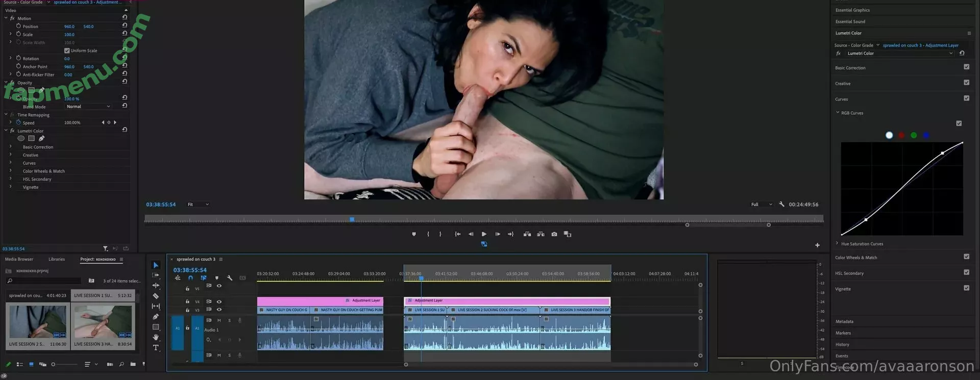Viewport: 980px width, 380px height.
Task: Step back one frame
Action: coord(471,234)
